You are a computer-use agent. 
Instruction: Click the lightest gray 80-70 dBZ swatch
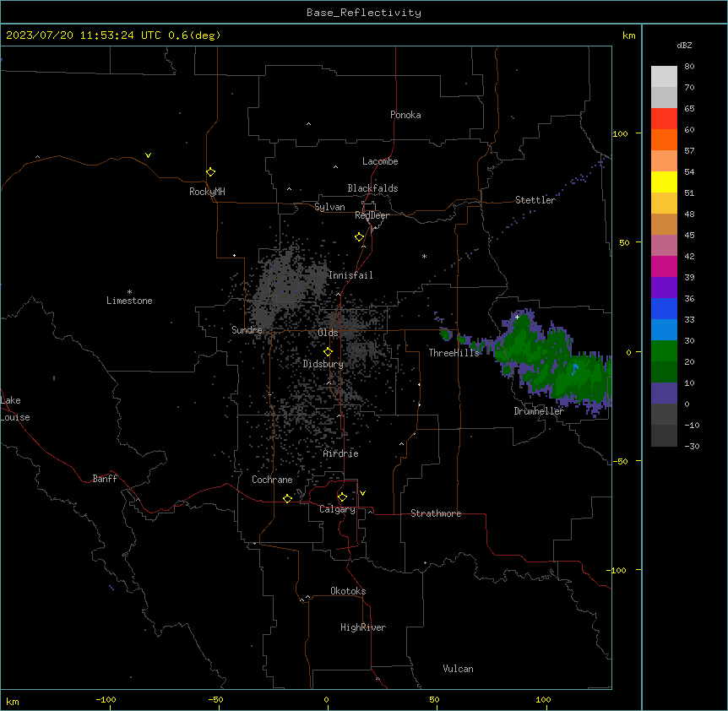[664, 77]
